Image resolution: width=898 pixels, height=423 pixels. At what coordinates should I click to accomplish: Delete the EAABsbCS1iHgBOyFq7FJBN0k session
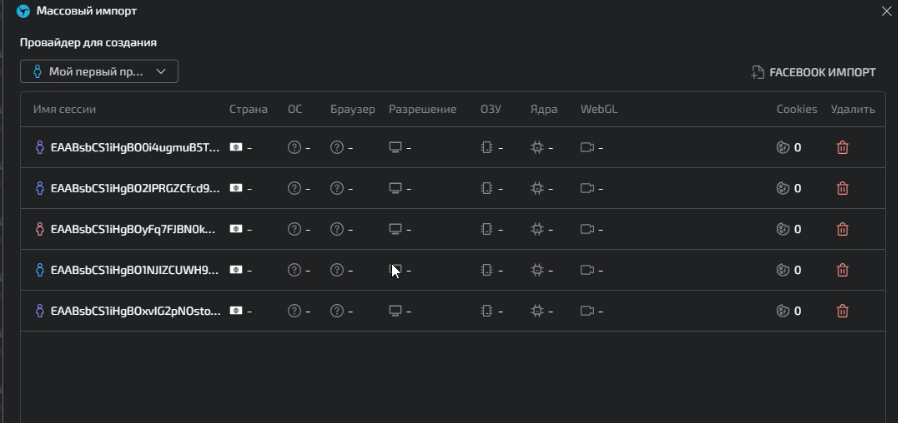[x=842, y=229]
